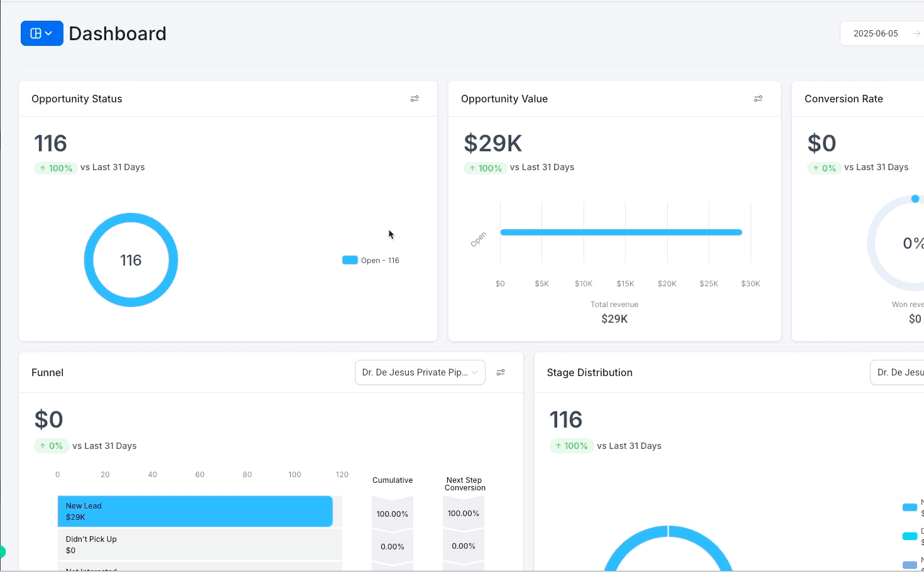The height and width of the screenshot is (572, 924).
Task: Click the New Lead $29K funnel bar
Action: 195,511
